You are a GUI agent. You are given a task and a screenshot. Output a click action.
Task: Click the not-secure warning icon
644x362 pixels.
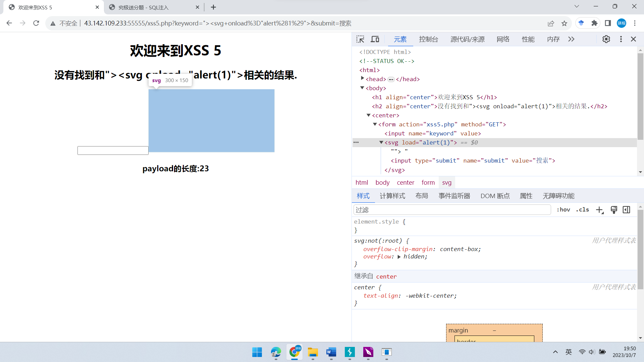pos(53,23)
